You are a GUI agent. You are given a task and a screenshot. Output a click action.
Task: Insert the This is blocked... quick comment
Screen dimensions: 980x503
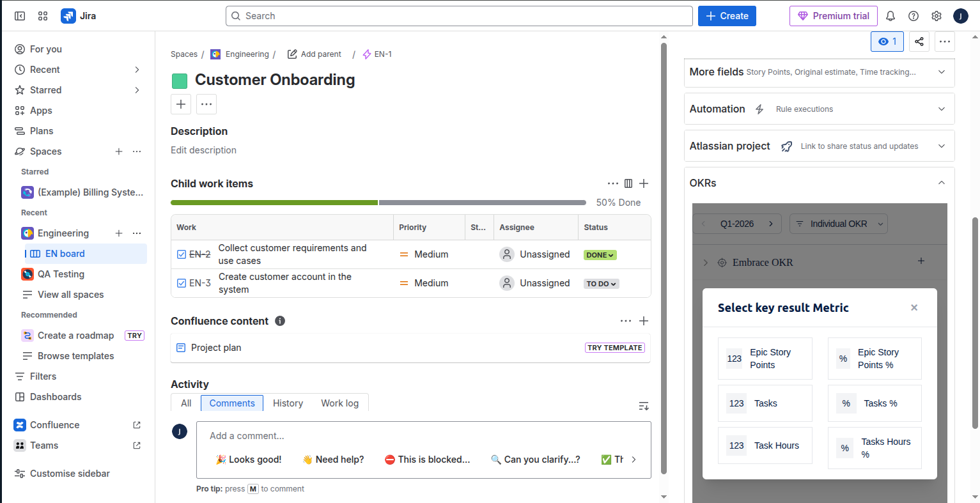(427, 460)
